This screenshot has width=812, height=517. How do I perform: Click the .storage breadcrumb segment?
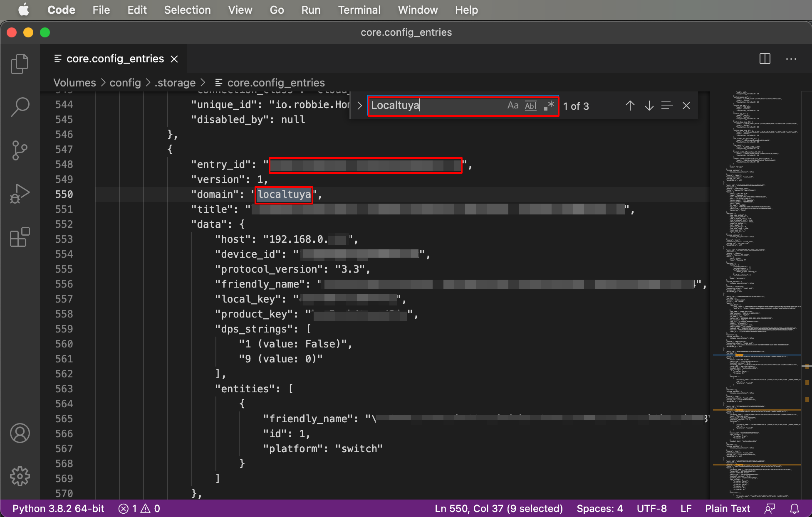[x=175, y=83]
